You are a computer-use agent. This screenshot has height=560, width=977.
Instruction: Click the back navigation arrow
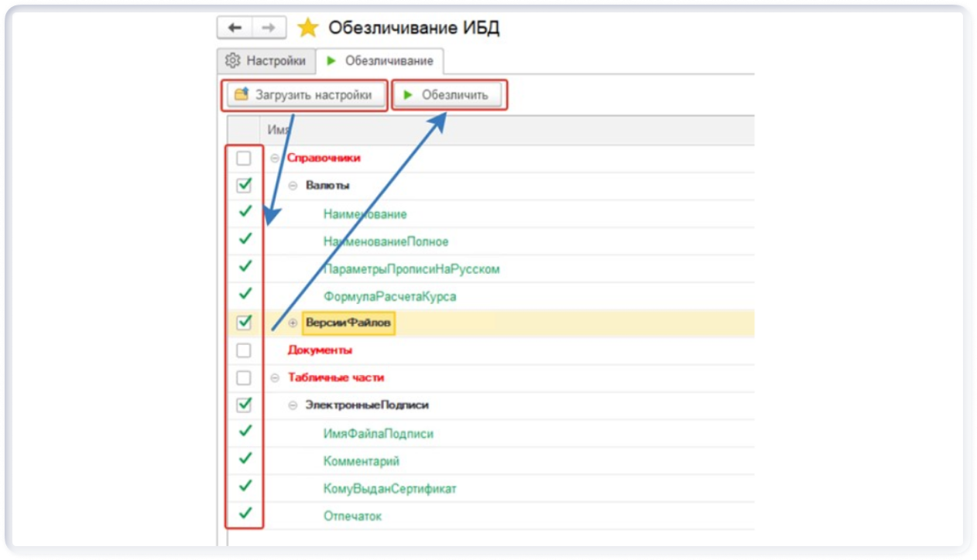(235, 28)
